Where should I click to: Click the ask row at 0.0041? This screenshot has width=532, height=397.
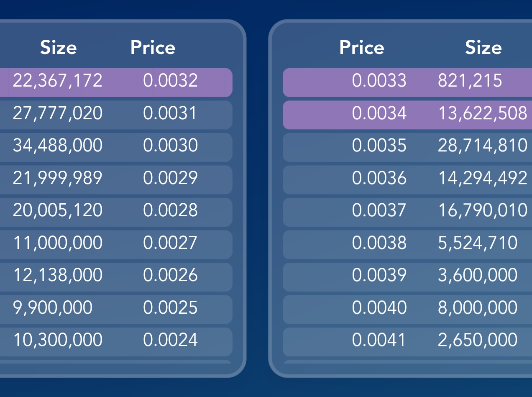pos(407,342)
